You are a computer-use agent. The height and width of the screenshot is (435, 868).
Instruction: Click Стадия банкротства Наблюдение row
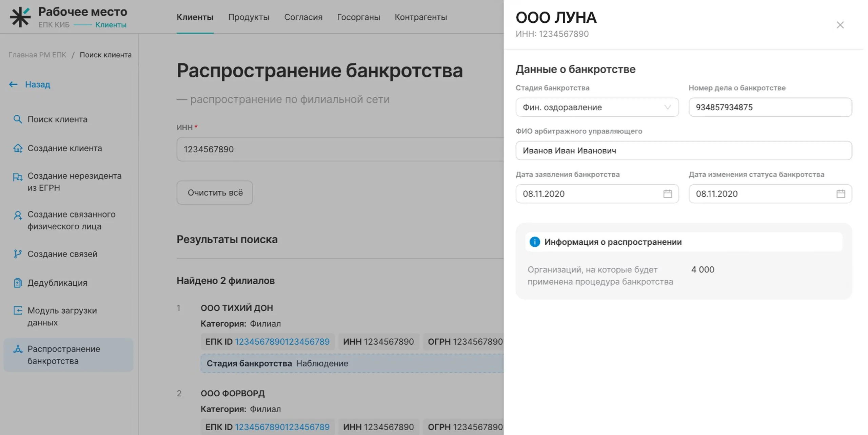click(352, 363)
